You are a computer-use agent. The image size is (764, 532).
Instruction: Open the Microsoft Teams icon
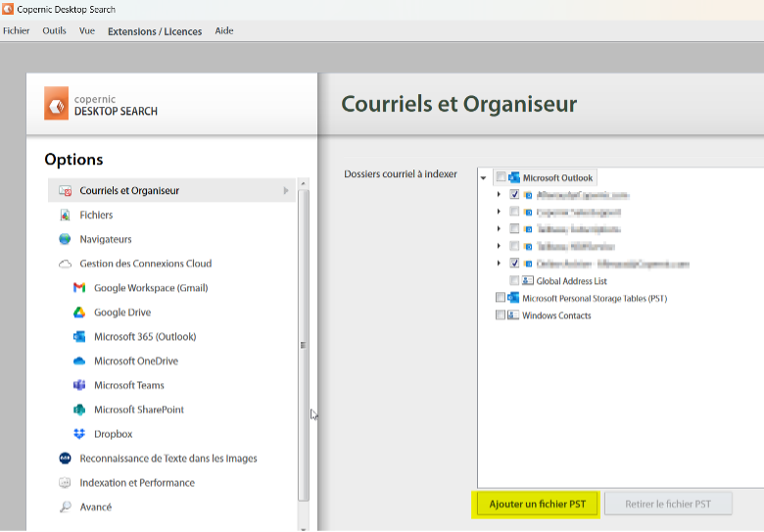click(x=79, y=385)
